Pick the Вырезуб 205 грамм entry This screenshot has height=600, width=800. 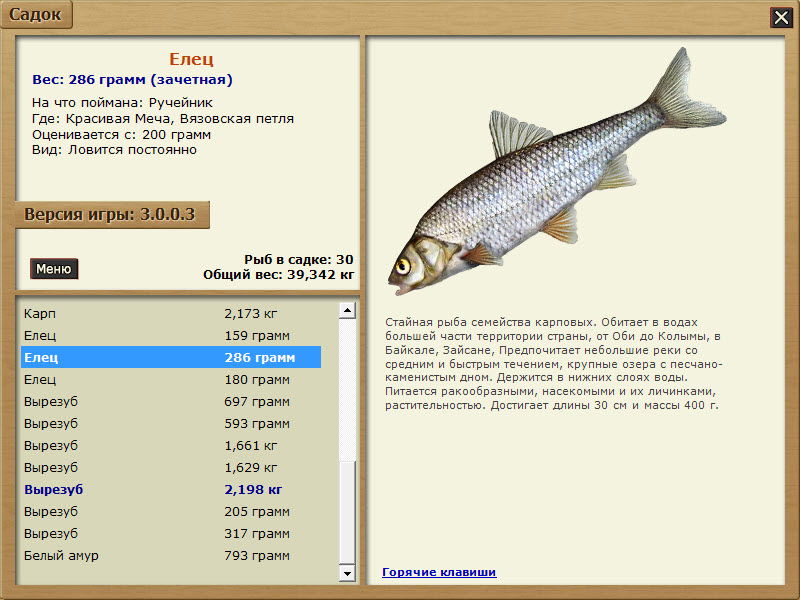pyautogui.click(x=170, y=512)
